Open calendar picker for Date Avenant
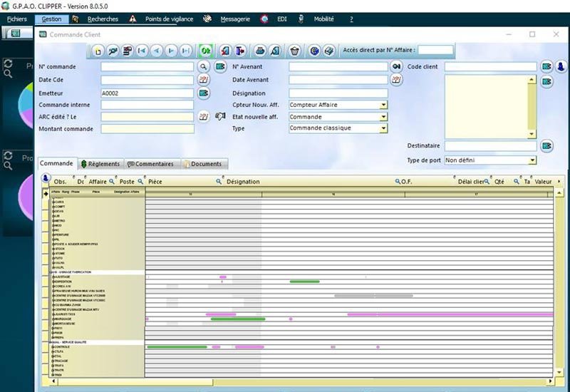 (x=396, y=79)
